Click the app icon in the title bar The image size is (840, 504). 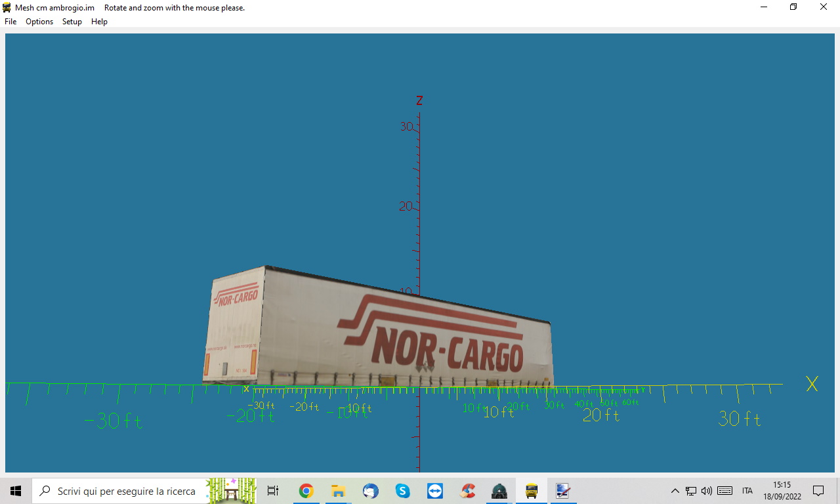click(7, 7)
